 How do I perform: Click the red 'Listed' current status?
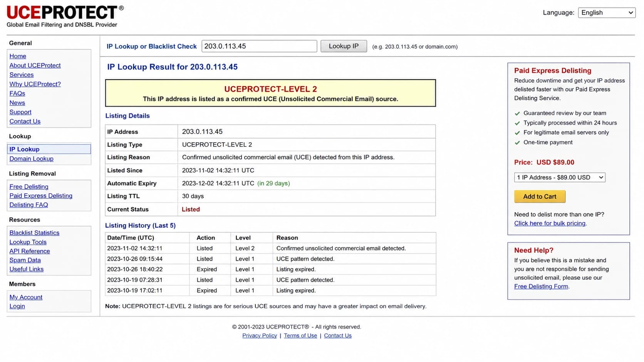tap(191, 209)
